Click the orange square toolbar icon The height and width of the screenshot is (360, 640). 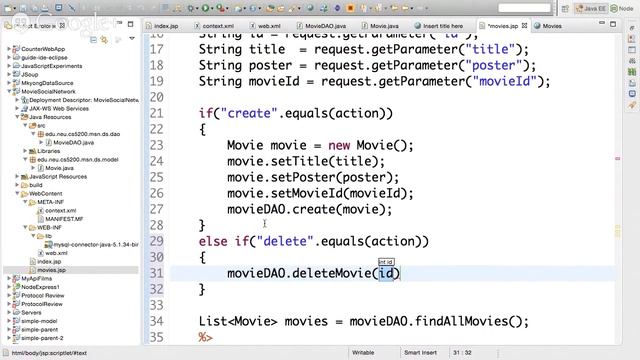pyautogui.click(x=350, y=8)
